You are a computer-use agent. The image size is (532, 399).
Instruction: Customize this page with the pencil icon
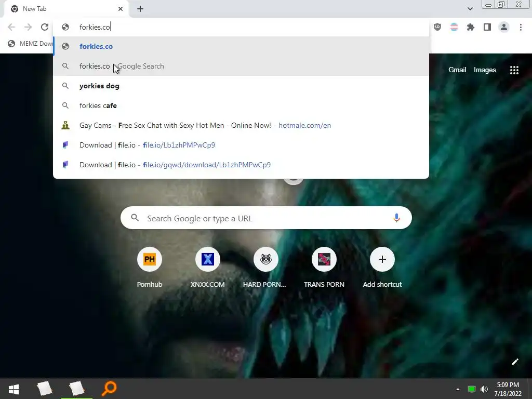tap(515, 362)
